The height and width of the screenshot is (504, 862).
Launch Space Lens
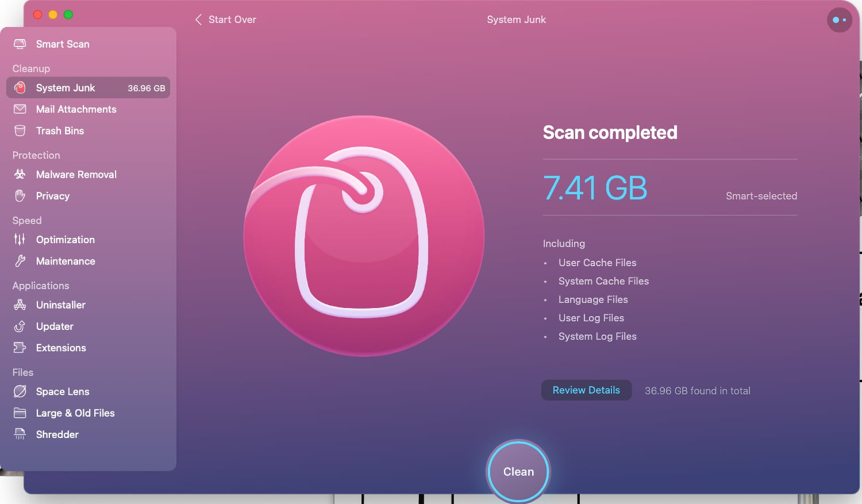click(88, 391)
